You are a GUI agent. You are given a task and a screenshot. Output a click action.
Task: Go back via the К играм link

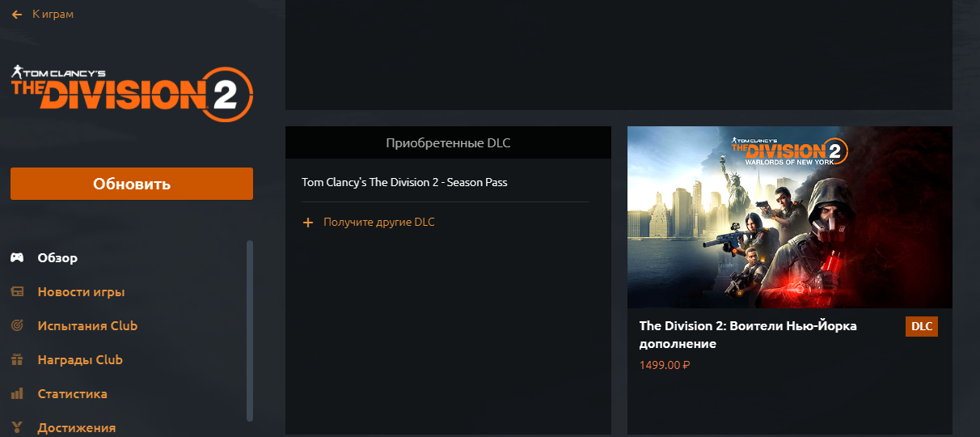click(x=53, y=15)
